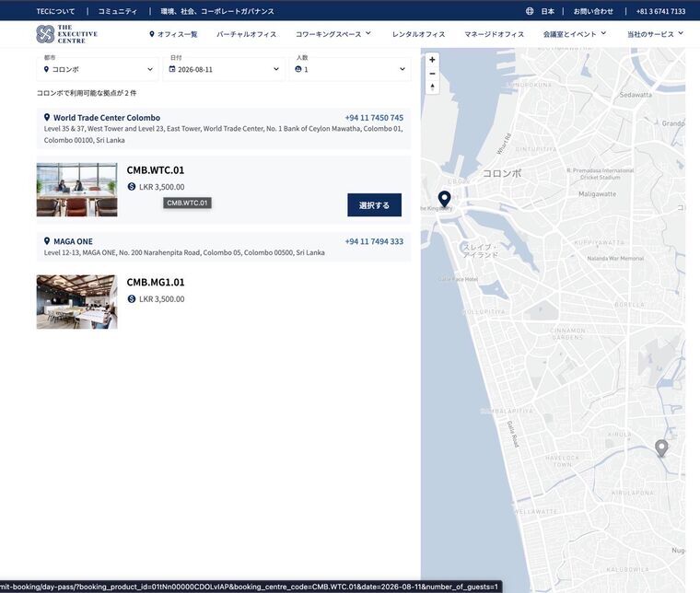Click the map zoom out button
This screenshot has height=593, width=700.
click(x=432, y=73)
